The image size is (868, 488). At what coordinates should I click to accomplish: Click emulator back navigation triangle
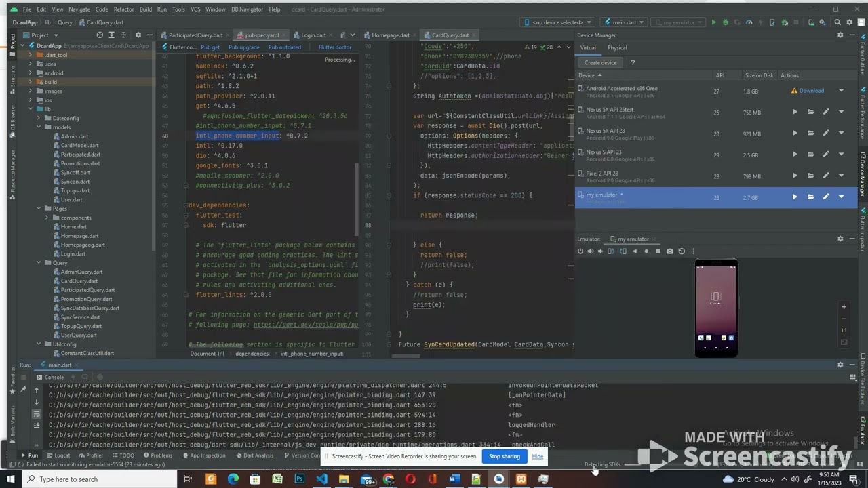[635, 251]
